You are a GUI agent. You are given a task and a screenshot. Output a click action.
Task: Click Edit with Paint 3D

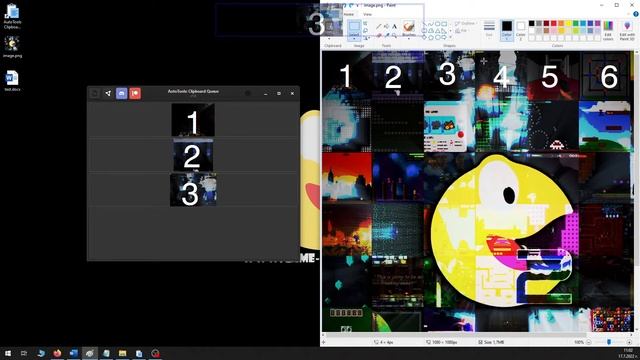point(627,30)
